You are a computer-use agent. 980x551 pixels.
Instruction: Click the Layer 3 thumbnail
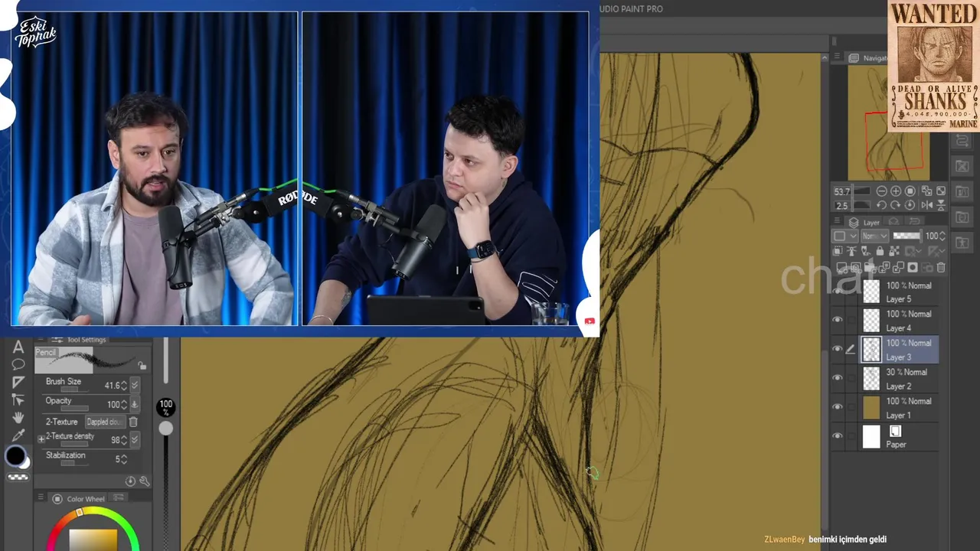(871, 350)
